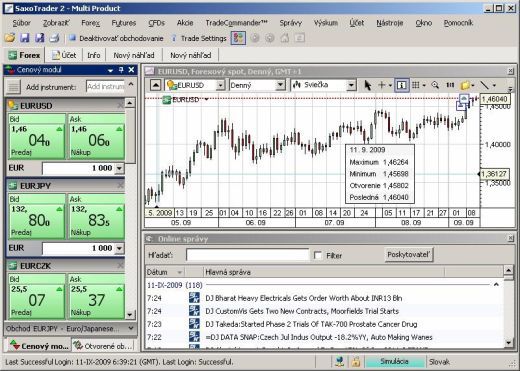Click the bar spacing icon in chart toolbar
This screenshot has width=520, height=371.
click(450, 85)
